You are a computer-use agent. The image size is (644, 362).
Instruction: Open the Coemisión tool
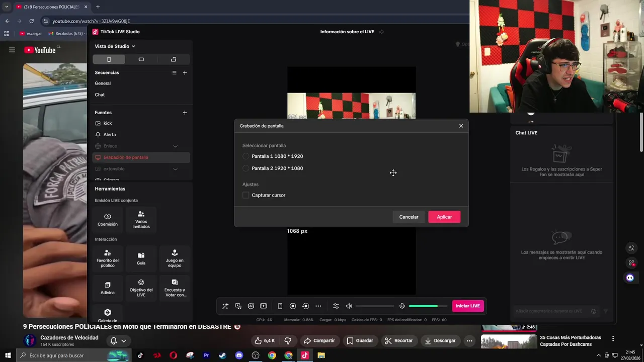[108, 220]
